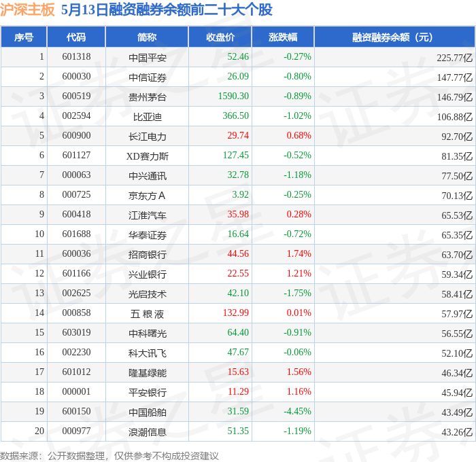The width and height of the screenshot is (476, 462).
Task: Click the 代码 column header
Action: click(76, 37)
